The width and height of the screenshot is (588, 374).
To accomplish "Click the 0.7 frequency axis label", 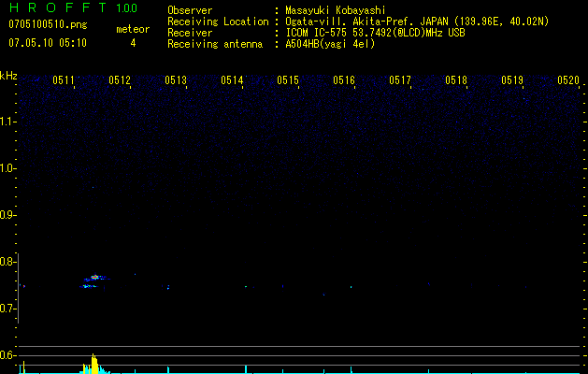I will (x=7, y=309).
